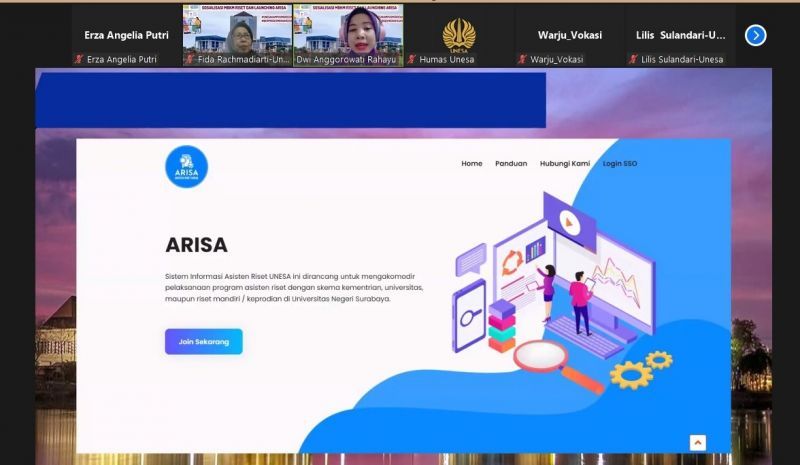Image resolution: width=800 pixels, height=465 pixels.
Task: Click Erza Angelia Putri's muted microphone icon
Action: [79, 59]
